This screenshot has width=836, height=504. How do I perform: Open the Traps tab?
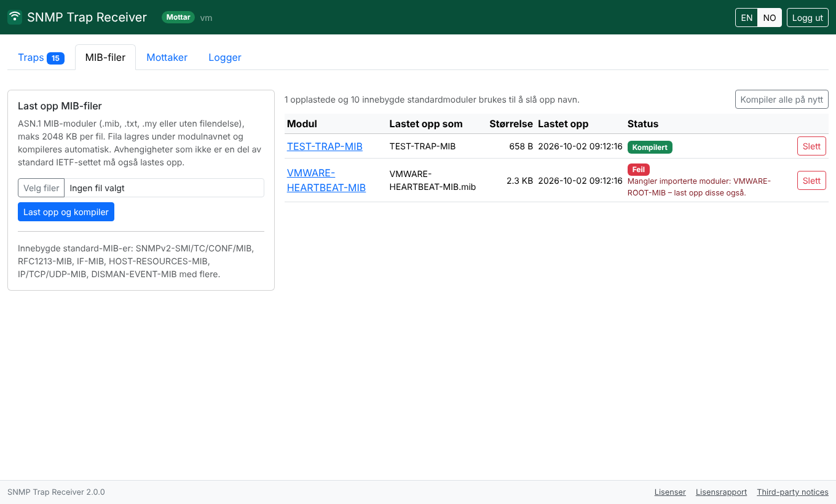(x=41, y=57)
